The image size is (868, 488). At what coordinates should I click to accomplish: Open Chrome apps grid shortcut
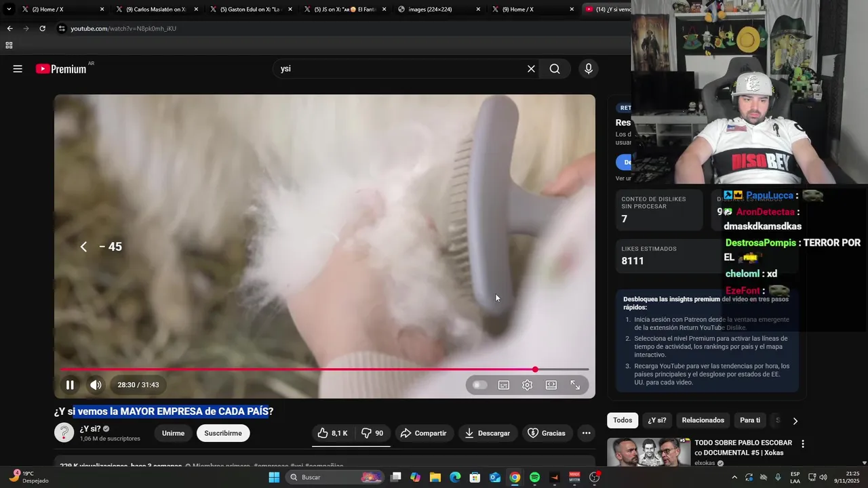pyautogui.click(x=9, y=45)
